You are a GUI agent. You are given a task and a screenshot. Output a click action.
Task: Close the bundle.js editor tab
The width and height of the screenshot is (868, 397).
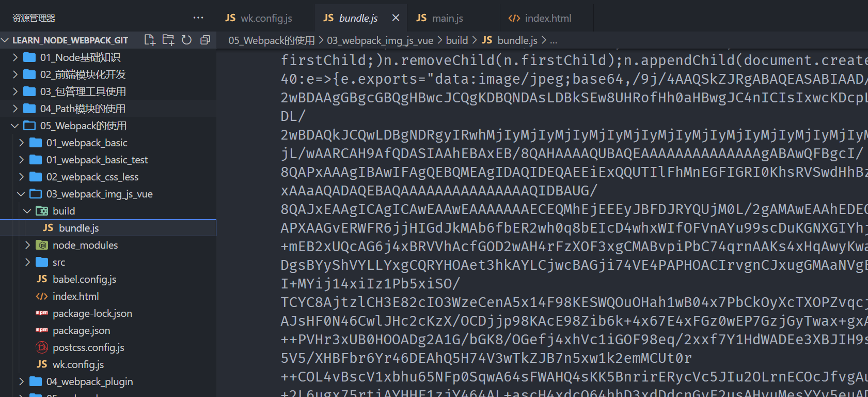point(396,18)
